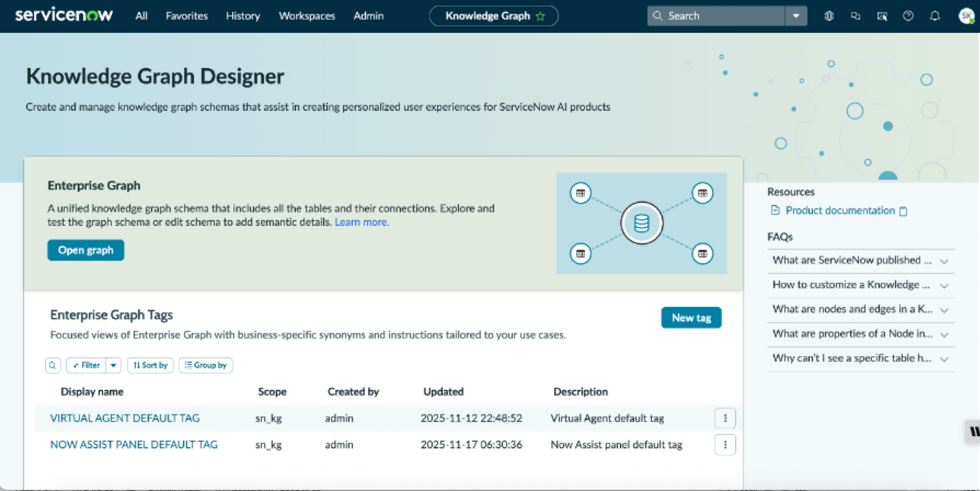Viewport: 980px width, 491px height.
Task: Expand FAQ 'What are properties of a Node'
Action: (860, 334)
